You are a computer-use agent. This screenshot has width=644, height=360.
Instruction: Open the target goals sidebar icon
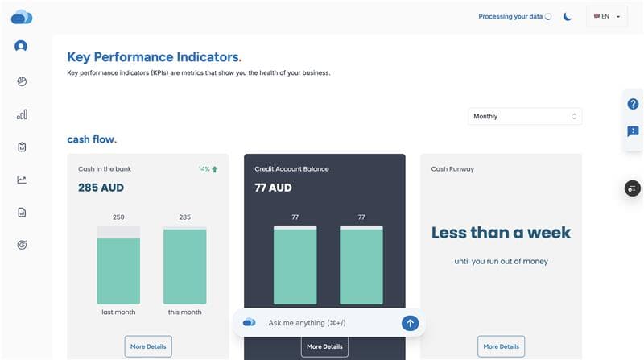coord(22,245)
